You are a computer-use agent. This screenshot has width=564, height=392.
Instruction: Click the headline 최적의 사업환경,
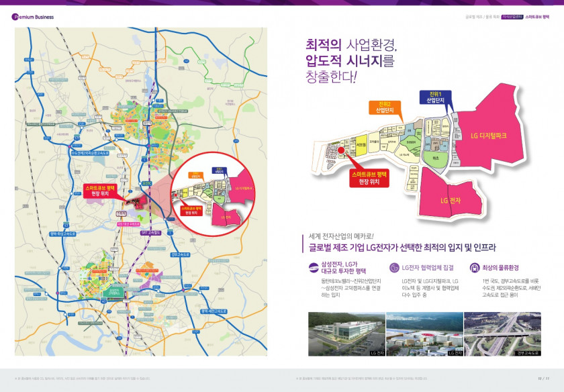click(x=351, y=44)
